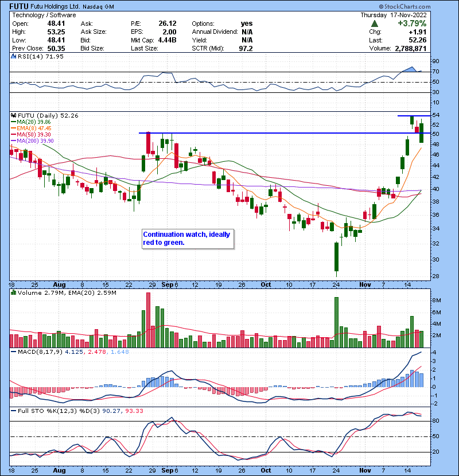459x476 pixels.
Task: Click the Futu Holdings Ltd. company name
Action: [x=55, y=6]
